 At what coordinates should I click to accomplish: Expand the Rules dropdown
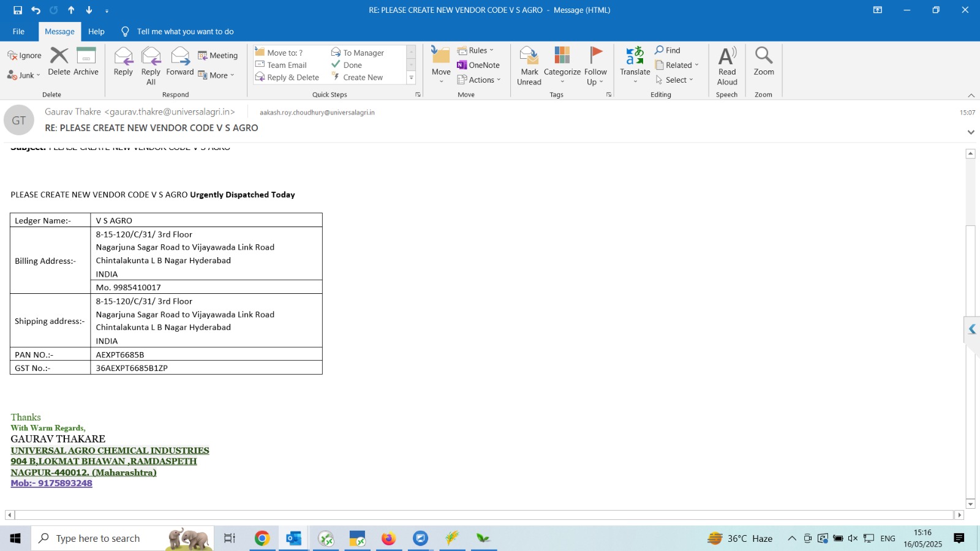coord(476,50)
